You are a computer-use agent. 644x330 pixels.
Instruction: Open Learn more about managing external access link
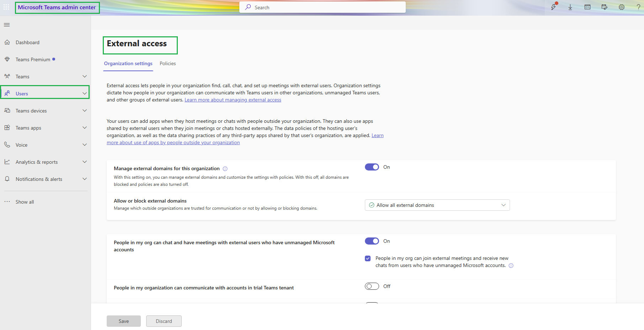(233, 100)
